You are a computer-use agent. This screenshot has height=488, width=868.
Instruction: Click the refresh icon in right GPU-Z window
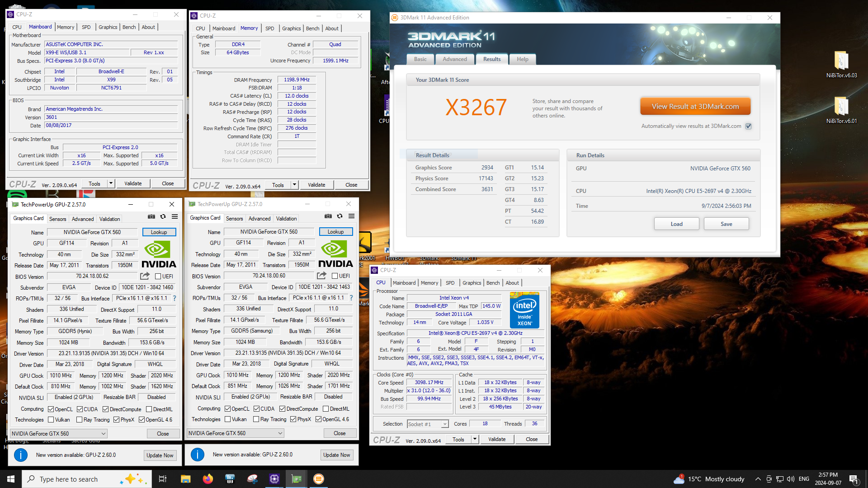[x=340, y=216]
